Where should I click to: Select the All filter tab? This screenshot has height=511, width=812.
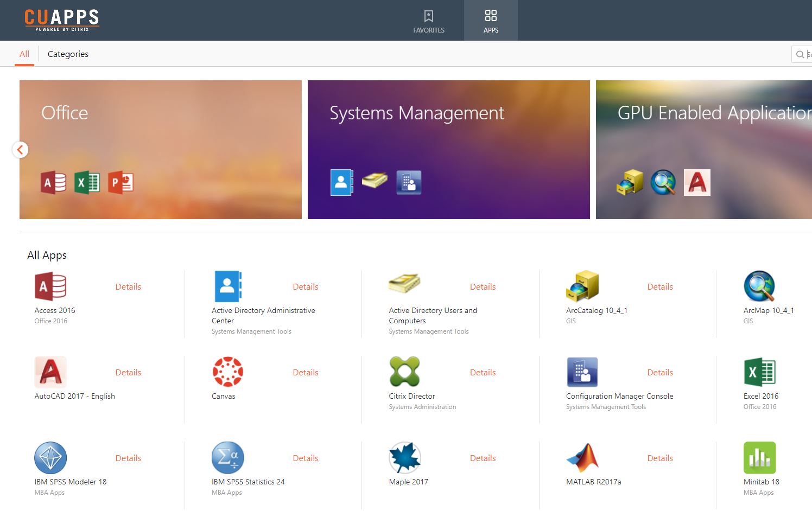pyautogui.click(x=24, y=54)
